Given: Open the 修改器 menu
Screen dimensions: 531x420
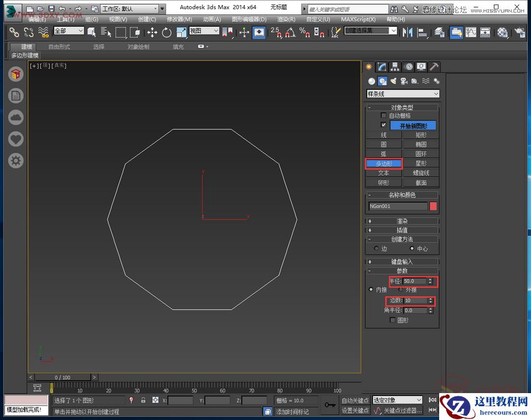Looking at the screenshot, I should pyautogui.click(x=179, y=19).
